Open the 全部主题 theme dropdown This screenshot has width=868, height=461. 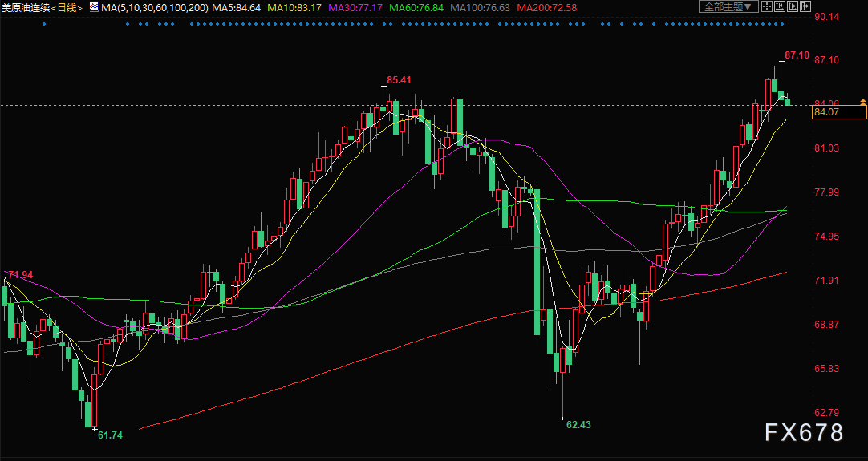pos(728,6)
